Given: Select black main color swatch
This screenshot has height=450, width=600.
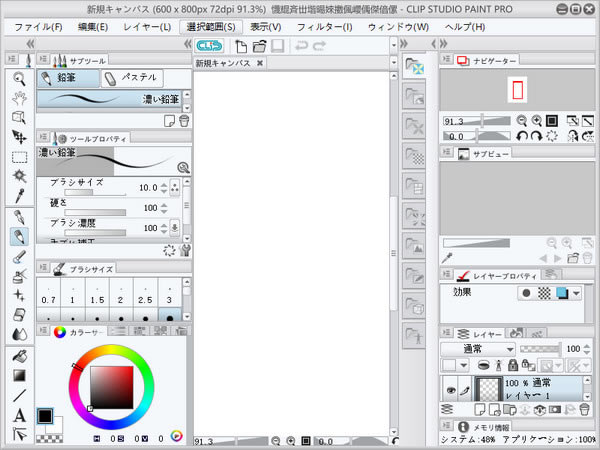Looking at the screenshot, I should pos(45,416).
